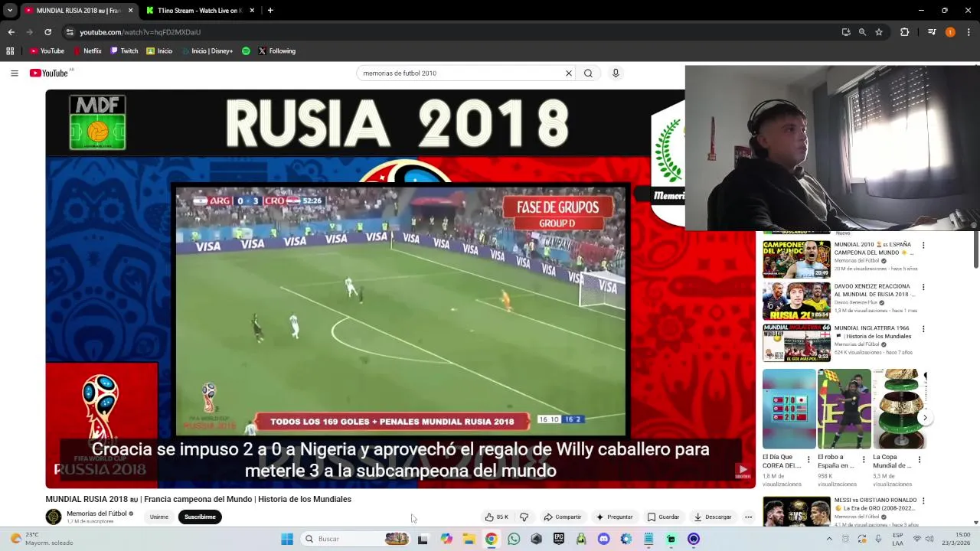Image resolution: width=980 pixels, height=551 pixels.
Task: Open options for MUNDIAL INGLATERRA 1966 video
Action: click(x=923, y=329)
